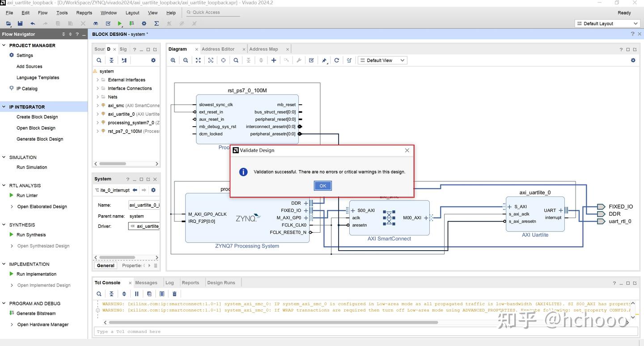Screen dimensions: 644x346
Task: Click the Save icon in main toolbar
Action: [20, 23]
